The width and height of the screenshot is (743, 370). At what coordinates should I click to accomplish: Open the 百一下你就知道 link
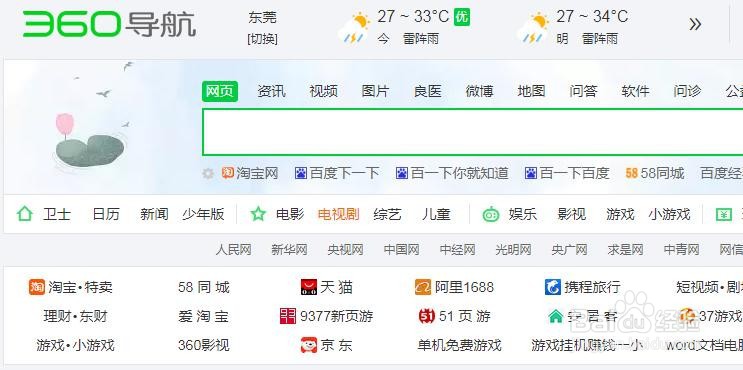click(x=460, y=173)
